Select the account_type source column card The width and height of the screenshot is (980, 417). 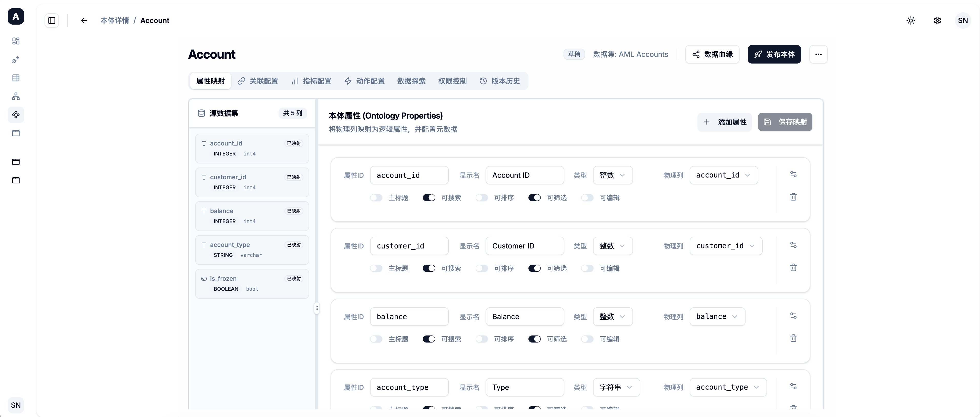252,250
